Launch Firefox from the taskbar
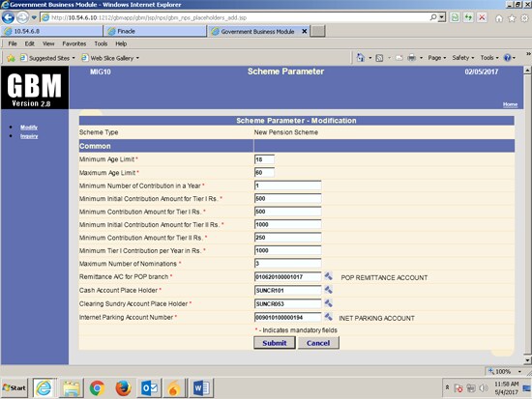Image resolution: width=532 pixels, height=399 pixels. tap(123, 387)
